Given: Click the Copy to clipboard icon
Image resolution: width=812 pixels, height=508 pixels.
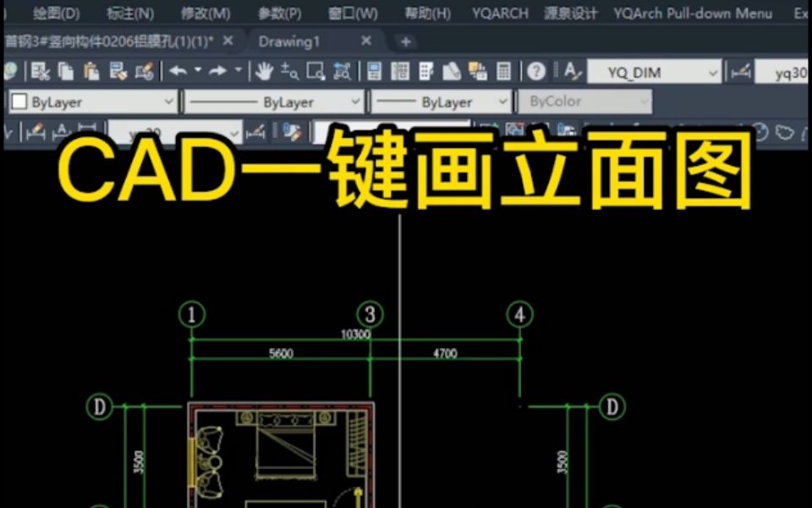Looking at the screenshot, I should pyautogui.click(x=66, y=71).
